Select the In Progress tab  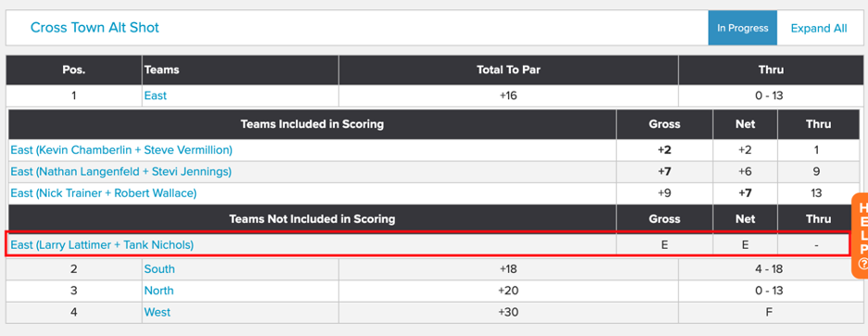click(742, 28)
